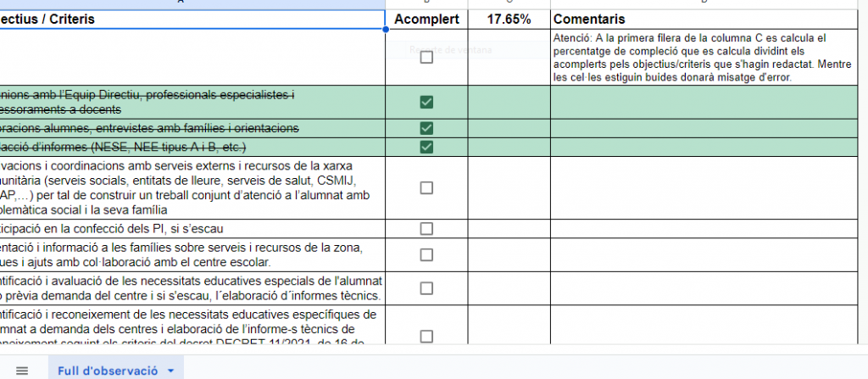868x379 pixels.
Task: Check the orientació a les famílies checkbox
Action: [x=426, y=254]
